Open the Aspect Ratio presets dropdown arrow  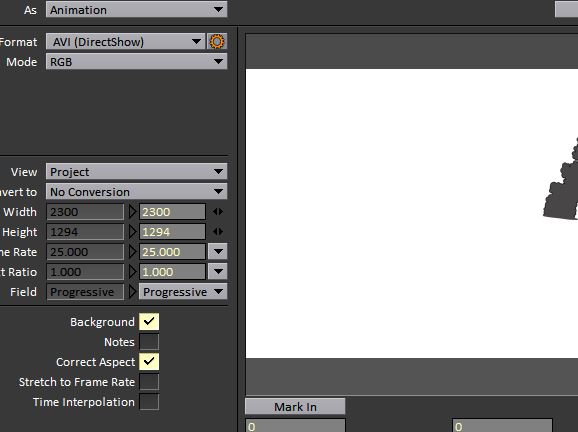coord(218,272)
